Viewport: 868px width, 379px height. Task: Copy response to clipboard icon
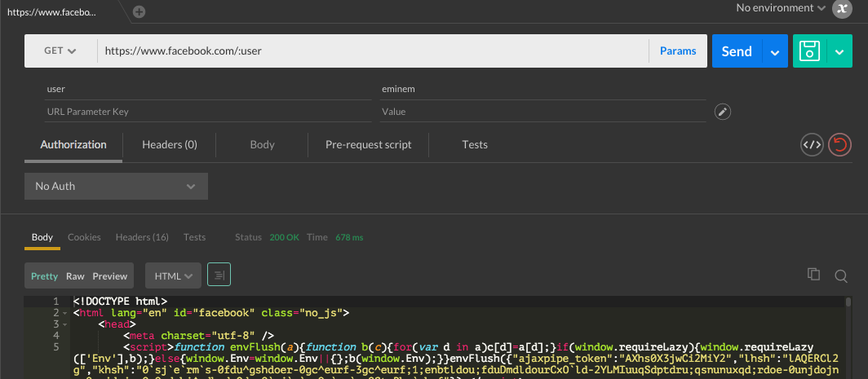[x=813, y=275]
